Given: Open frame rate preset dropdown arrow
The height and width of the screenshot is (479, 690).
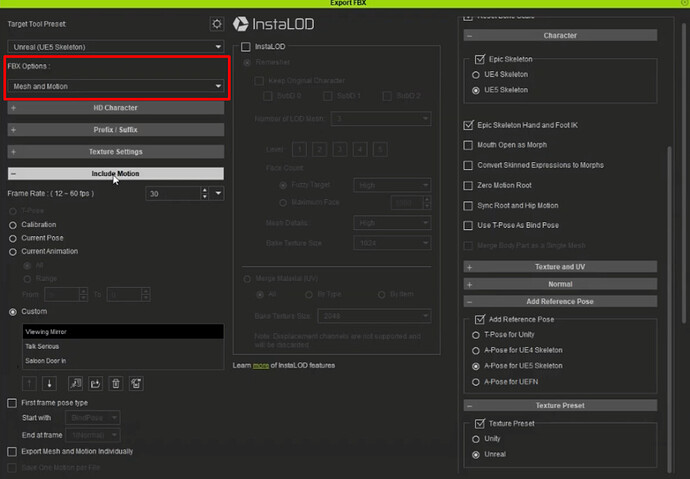Looking at the screenshot, I should (x=218, y=194).
